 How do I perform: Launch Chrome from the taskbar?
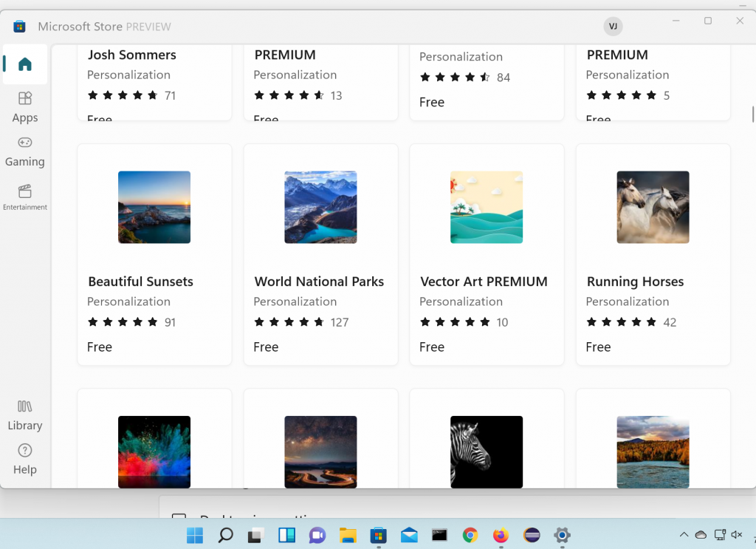click(x=470, y=535)
